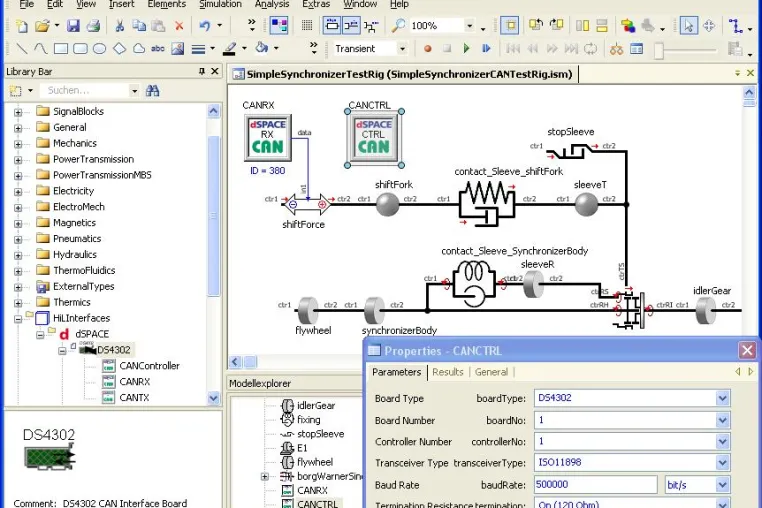This screenshot has width=762, height=508.
Task: Click the binoculars search icon in Library Bar
Action: tap(152, 90)
